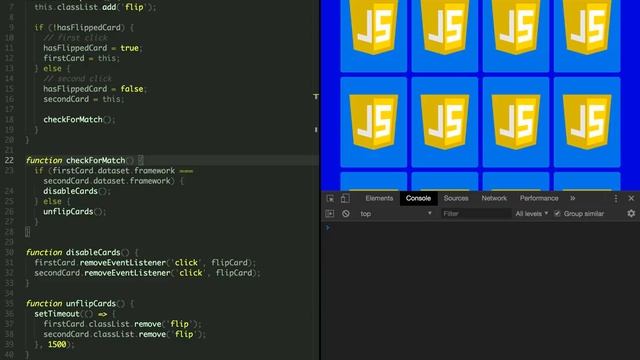Click the console prompt line

pos(480,228)
